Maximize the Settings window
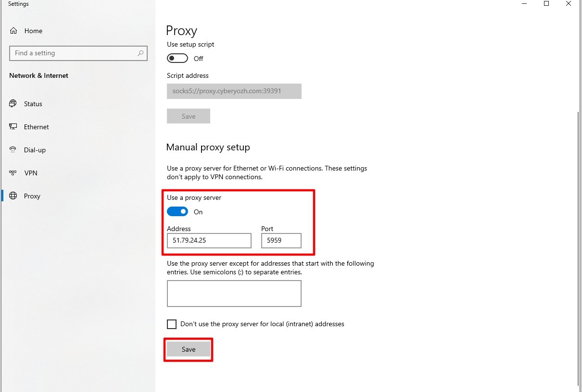582x392 pixels. point(546,4)
